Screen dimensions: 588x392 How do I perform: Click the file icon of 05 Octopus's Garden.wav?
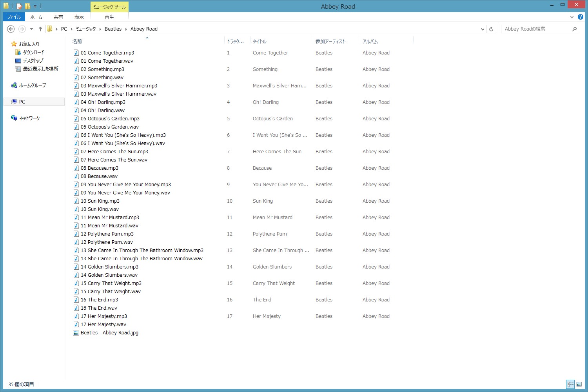pos(76,127)
